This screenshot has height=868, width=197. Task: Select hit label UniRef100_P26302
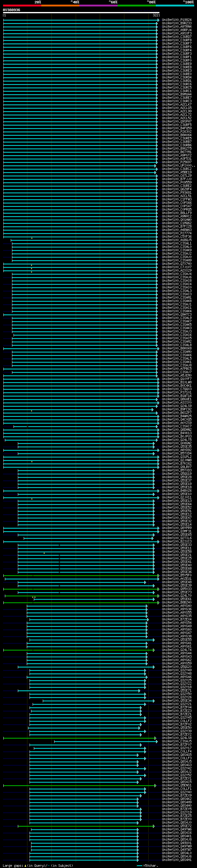pos(176,131)
